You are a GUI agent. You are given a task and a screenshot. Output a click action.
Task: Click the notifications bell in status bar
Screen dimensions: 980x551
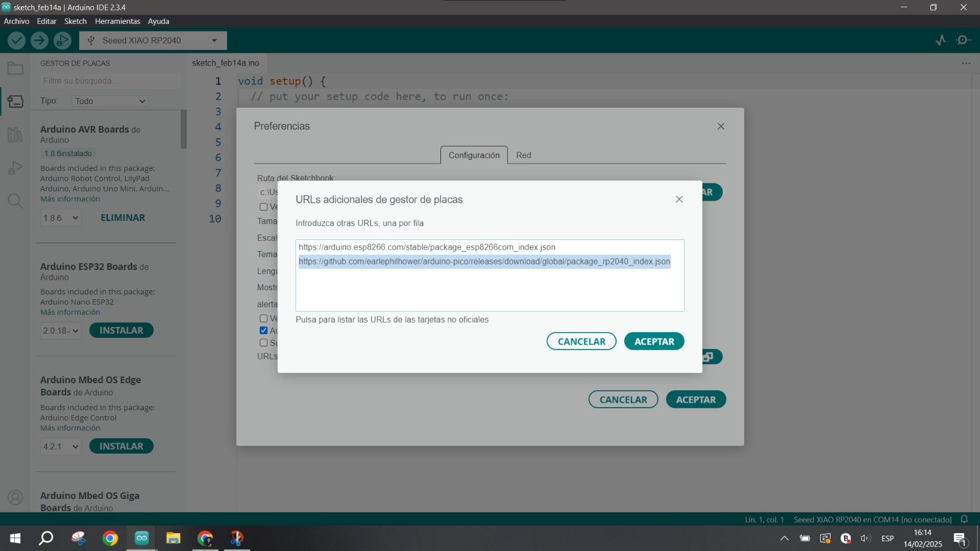click(964, 519)
